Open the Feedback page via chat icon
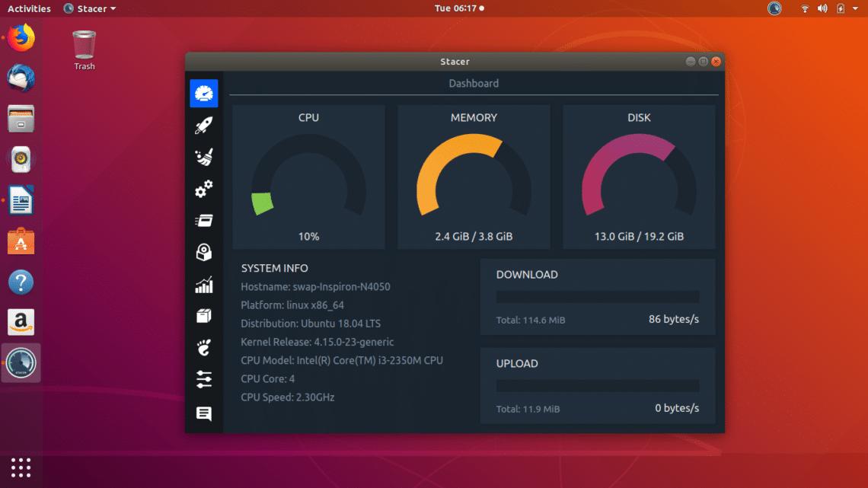868x488 pixels. (203, 413)
